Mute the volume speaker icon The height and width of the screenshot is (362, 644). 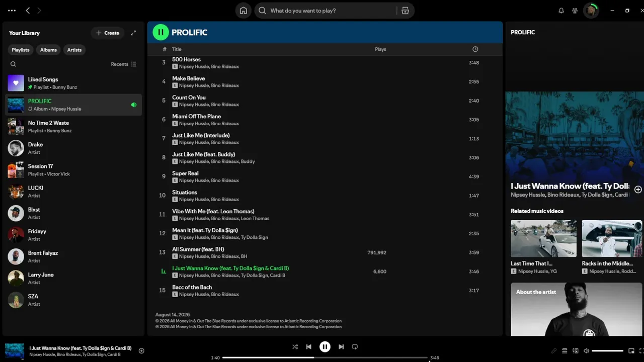click(x=586, y=351)
